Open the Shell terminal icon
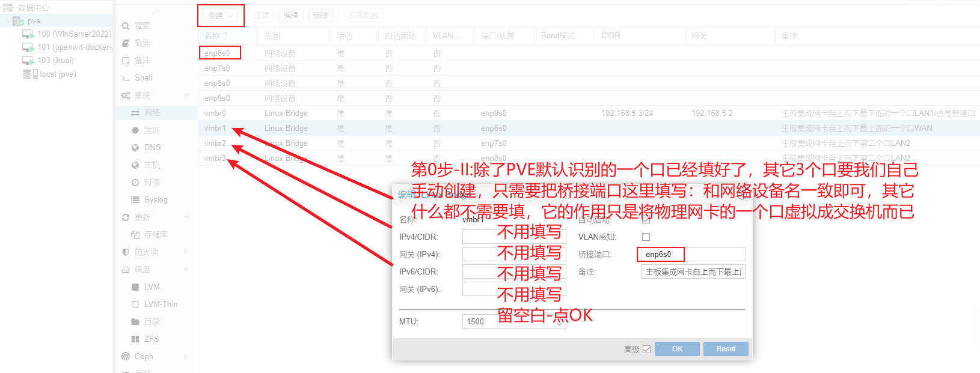 (126, 78)
